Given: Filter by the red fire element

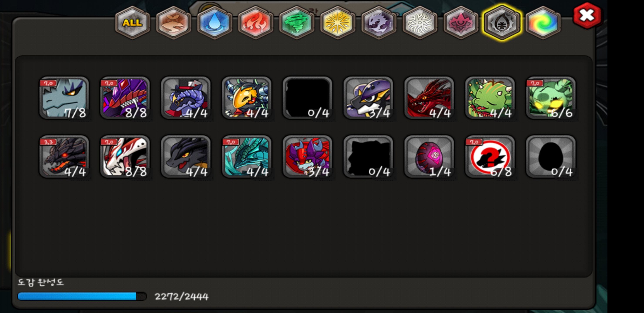Looking at the screenshot, I should click(x=255, y=23).
